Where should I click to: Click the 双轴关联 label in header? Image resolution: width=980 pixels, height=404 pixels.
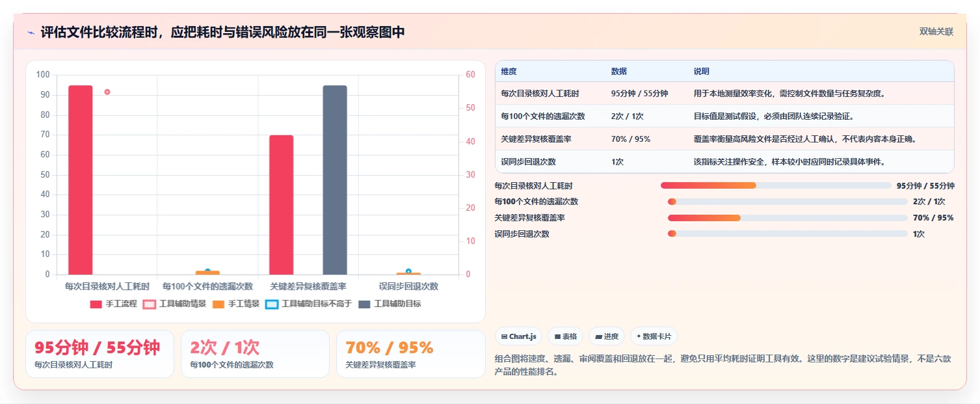coord(936,31)
